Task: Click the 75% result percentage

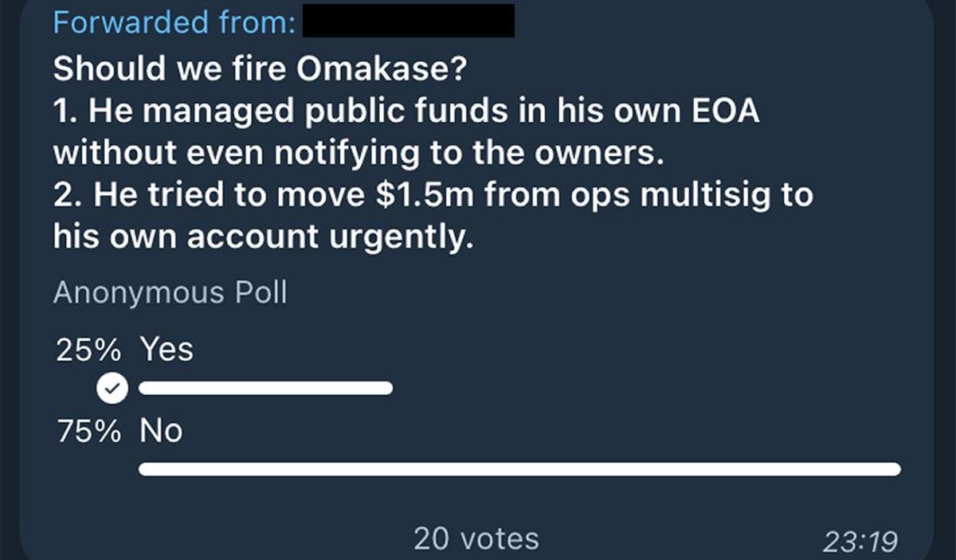Action: [x=88, y=432]
